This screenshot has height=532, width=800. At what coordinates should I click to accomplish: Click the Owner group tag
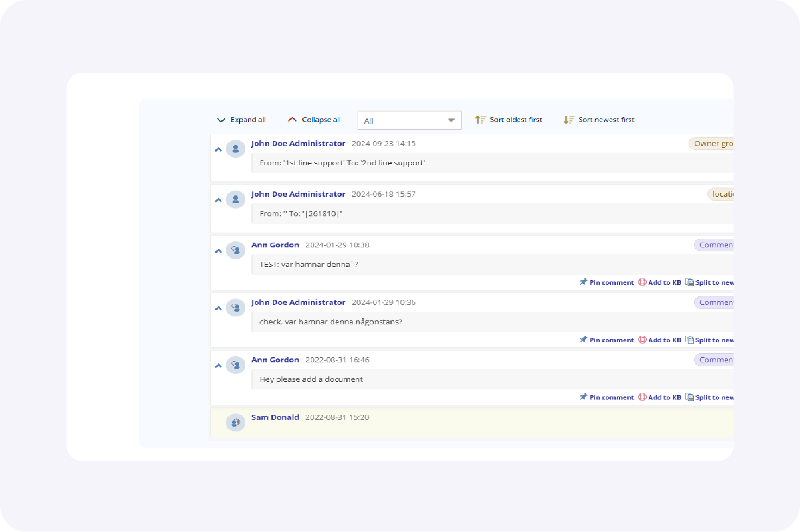[x=711, y=143]
